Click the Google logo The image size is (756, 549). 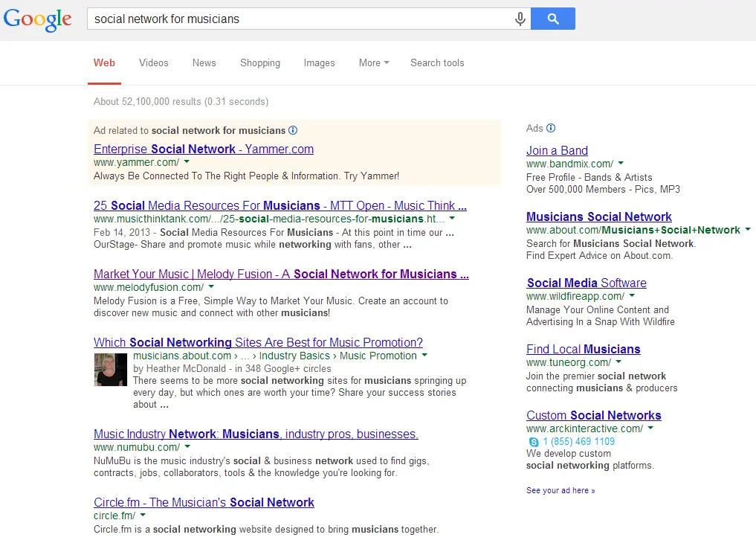pyautogui.click(x=37, y=19)
